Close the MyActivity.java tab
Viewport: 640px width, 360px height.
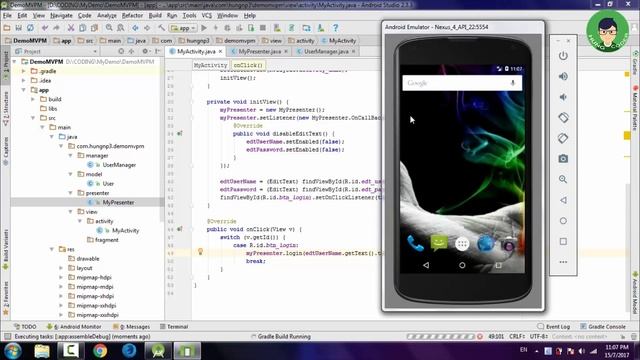tap(220, 51)
